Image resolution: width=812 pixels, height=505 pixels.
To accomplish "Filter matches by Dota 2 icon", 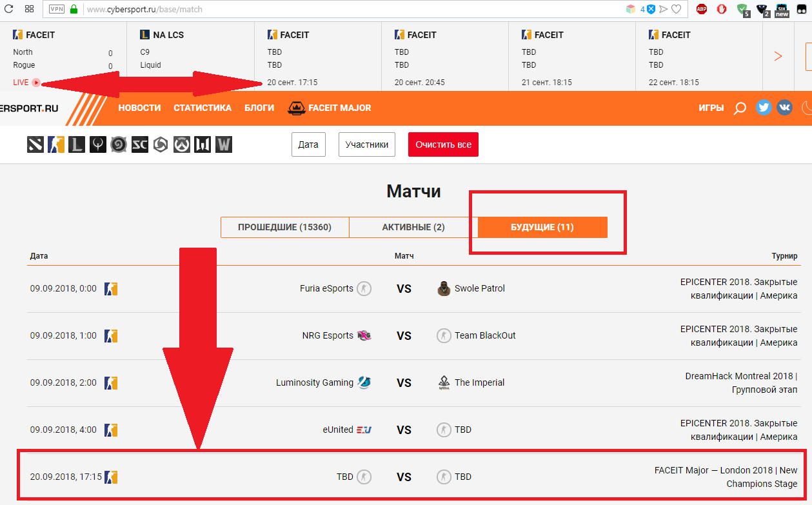I will click(35, 144).
